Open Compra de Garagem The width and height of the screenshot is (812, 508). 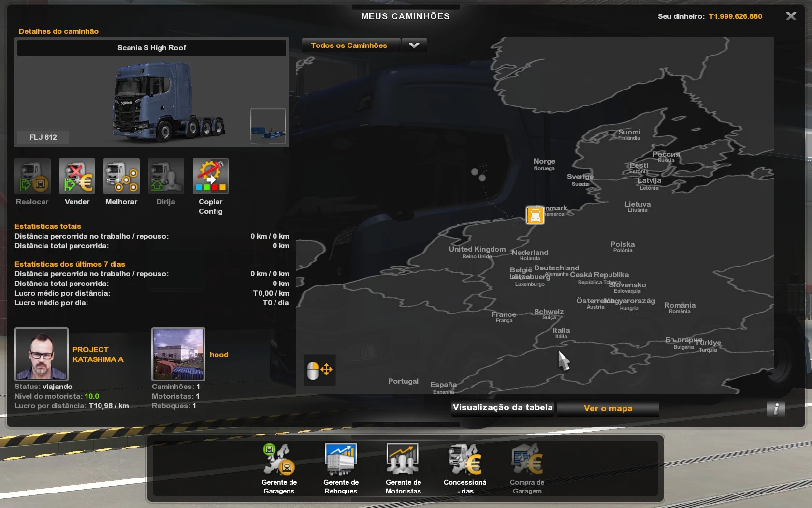pyautogui.click(x=527, y=460)
